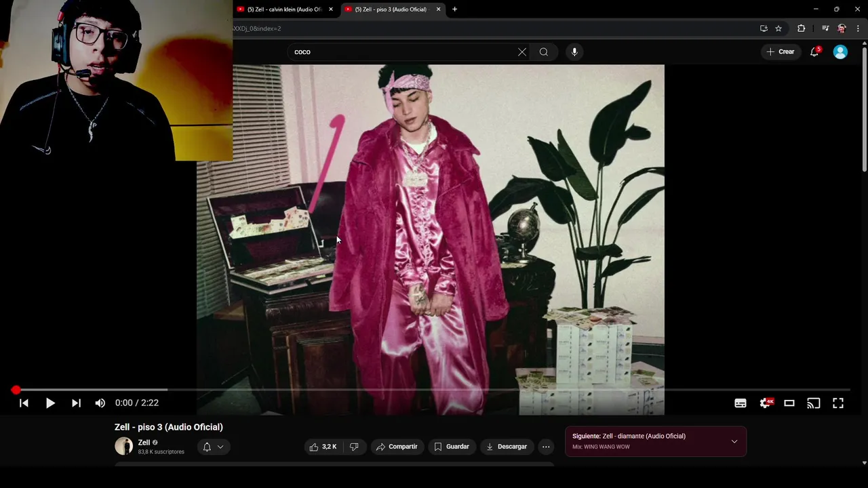
Task: Click the scrollbar down arrow
Action: click(x=864, y=463)
